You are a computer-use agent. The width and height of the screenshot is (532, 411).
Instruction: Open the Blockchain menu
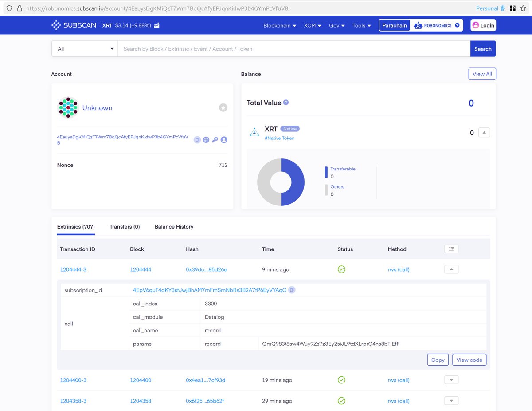click(x=280, y=25)
